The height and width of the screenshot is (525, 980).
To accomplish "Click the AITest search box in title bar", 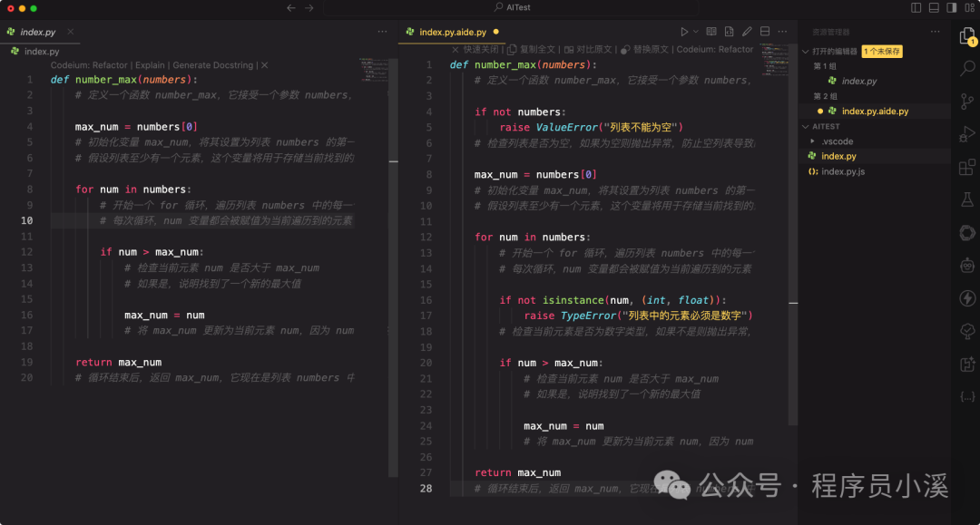I will [x=511, y=7].
